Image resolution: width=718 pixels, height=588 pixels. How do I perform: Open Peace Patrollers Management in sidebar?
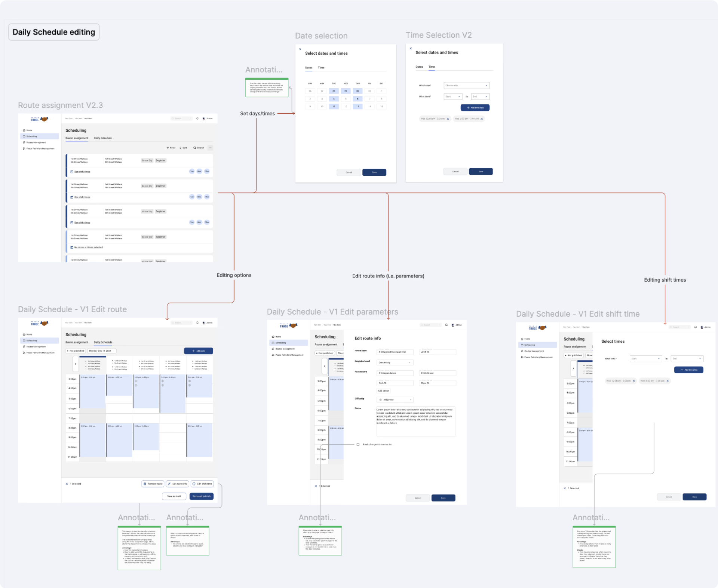(x=39, y=148)
